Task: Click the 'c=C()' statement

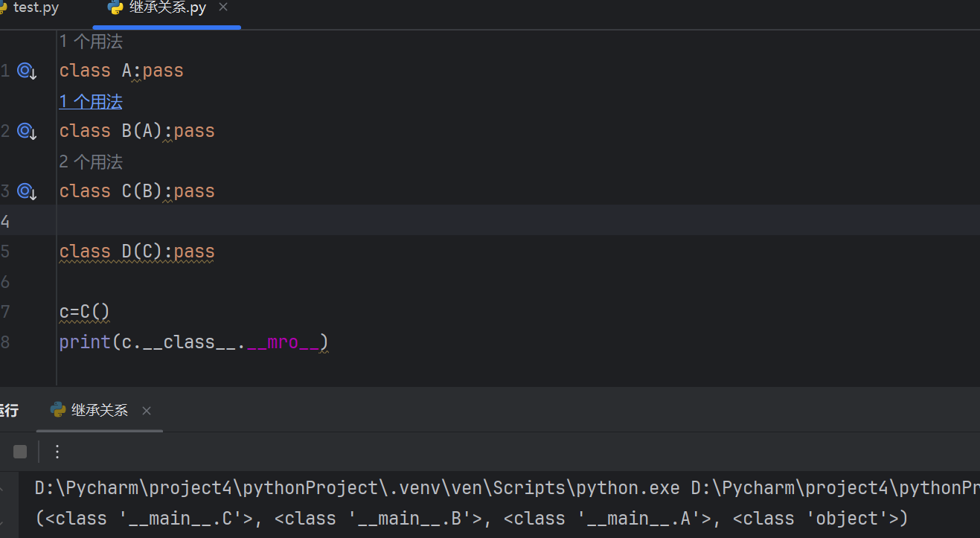Action: (x=85, y=312)
